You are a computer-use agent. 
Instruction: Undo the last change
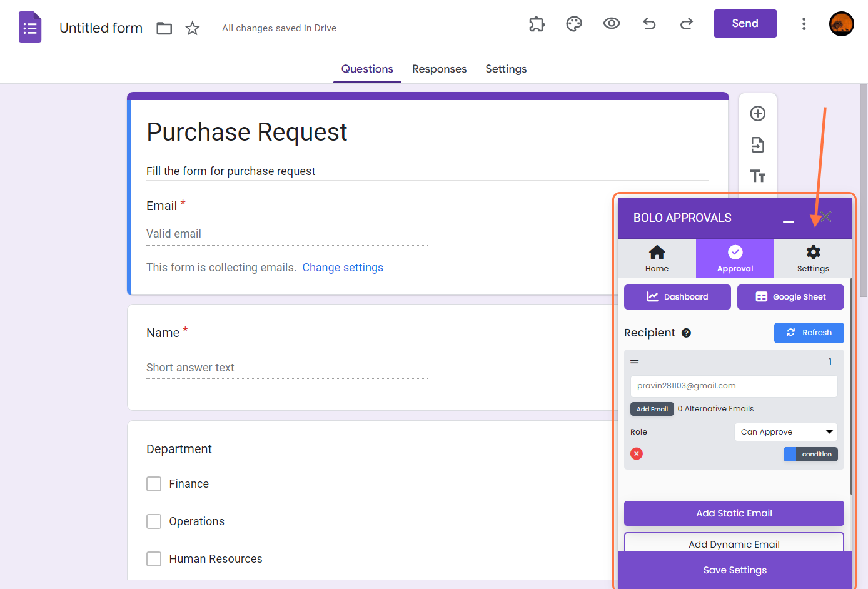click(x=649, y=24)
